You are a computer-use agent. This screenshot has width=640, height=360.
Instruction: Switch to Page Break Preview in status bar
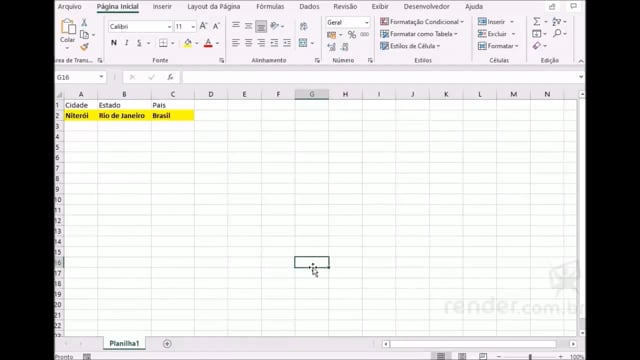pos(483,356)
